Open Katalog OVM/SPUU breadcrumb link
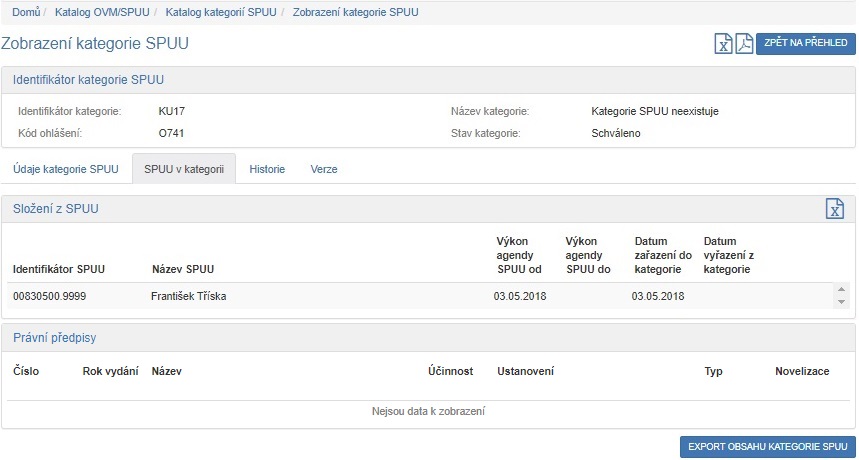This screenshot has width=859, height=460. pyautogui.click(x=104, y=12)
